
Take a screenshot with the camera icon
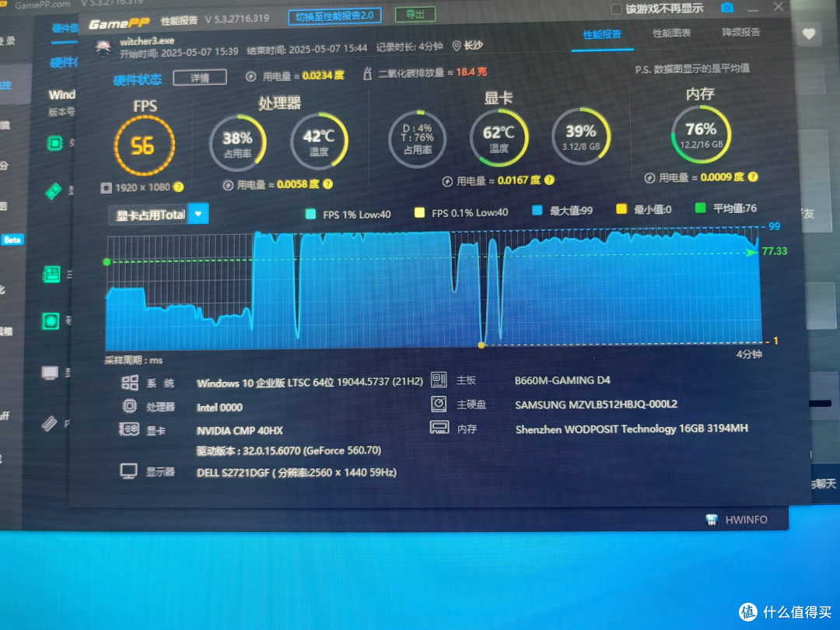[x=727, y=8]
